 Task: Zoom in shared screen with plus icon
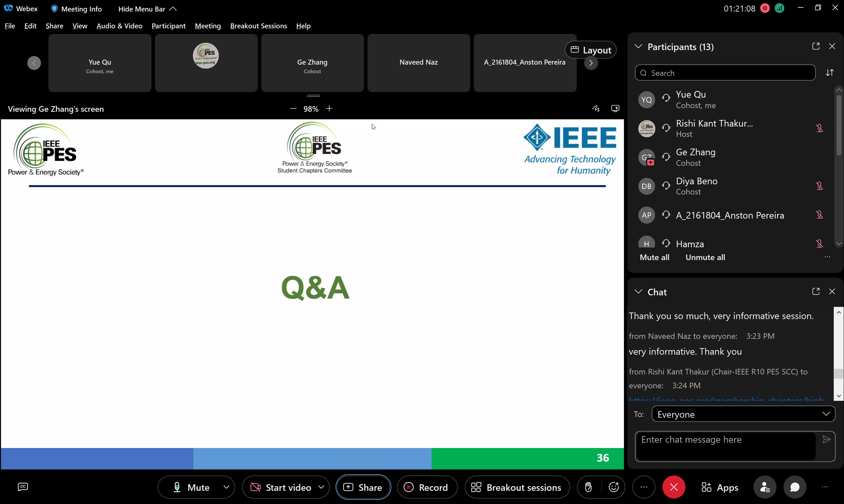[329, 109]
